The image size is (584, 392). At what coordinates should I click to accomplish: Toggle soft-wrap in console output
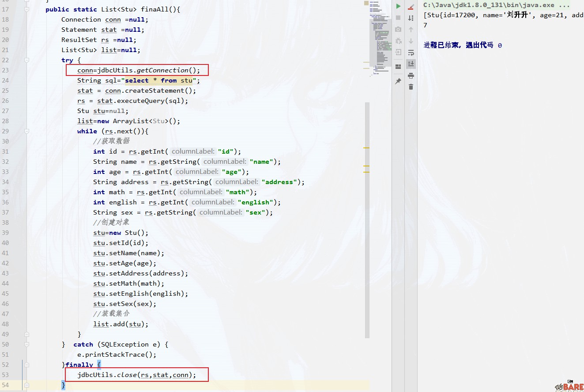point(411,53)
